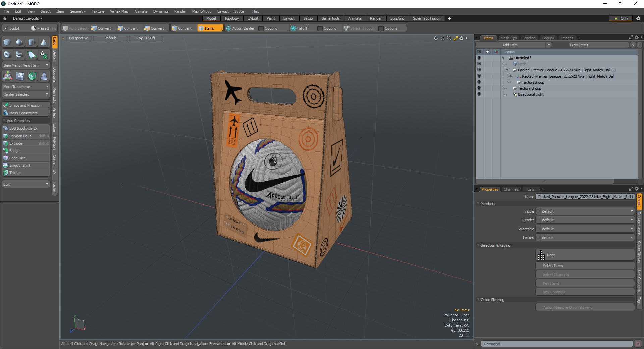Expand the Packed_Premier_League child locator item
Image resolution: width=644 pixels, height=349 pixels.
pos(511,76)
